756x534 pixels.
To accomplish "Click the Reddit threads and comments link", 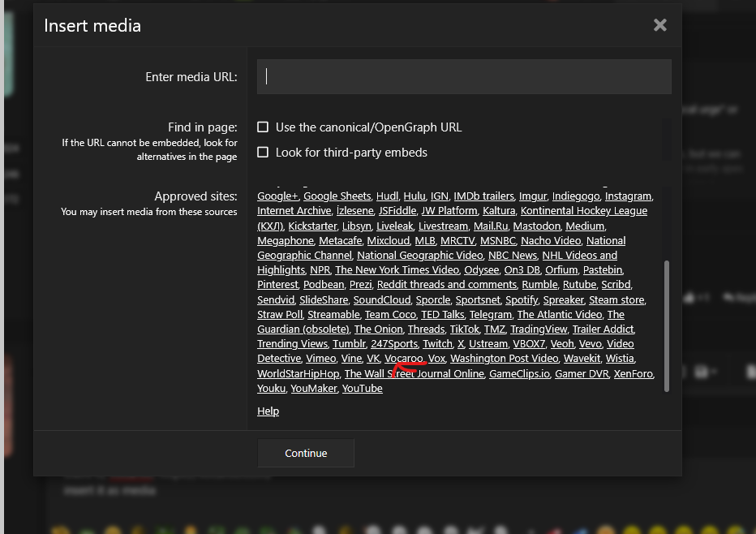I will tap(447, 285).
